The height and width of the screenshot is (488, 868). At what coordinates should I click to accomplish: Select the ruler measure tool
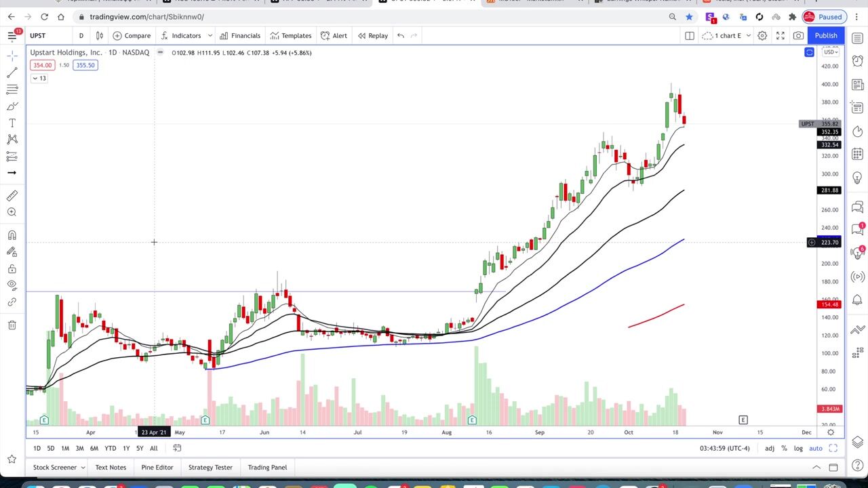click(12, 196)
